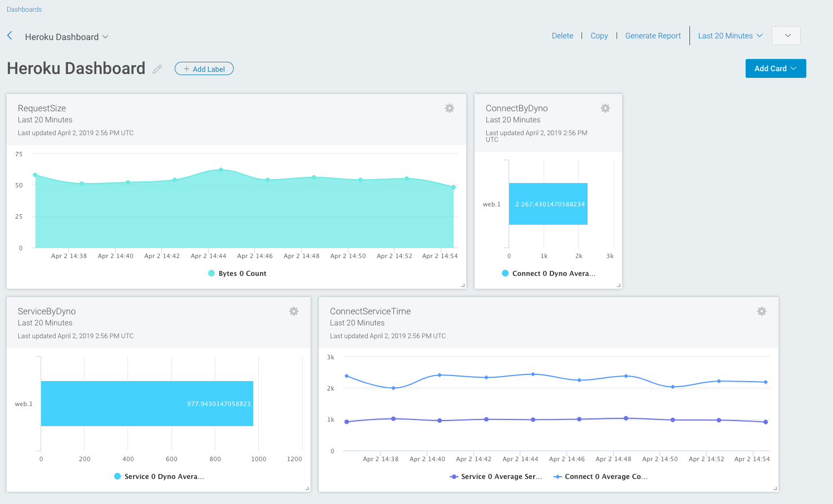Click ServiceByDyno card resize handle corner

pyautogui.click(x=307, y=488)
